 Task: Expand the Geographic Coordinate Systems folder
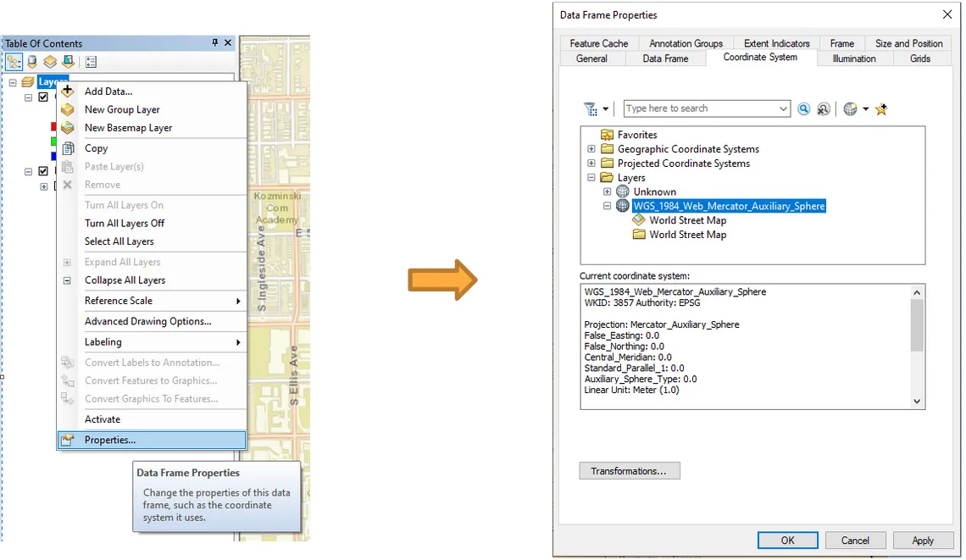point(591,149)
